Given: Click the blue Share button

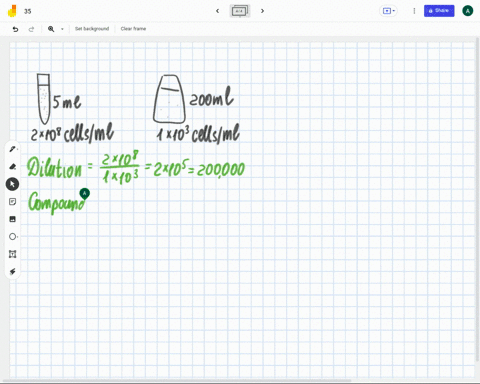Looking at the screenshot, I should 439,11.
